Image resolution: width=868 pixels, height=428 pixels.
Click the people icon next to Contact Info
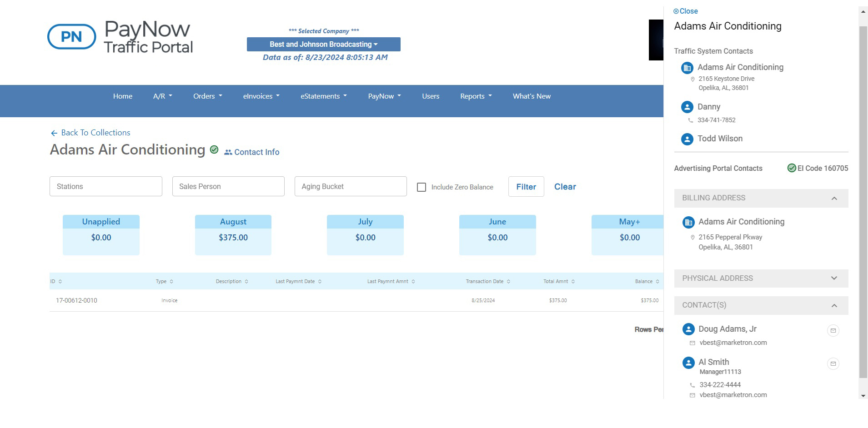[228, 152]
